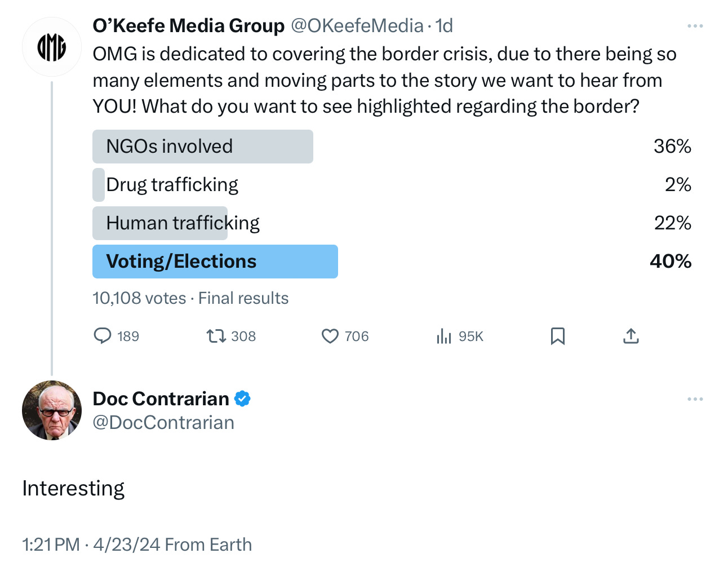Like the poll post with heart icon

(330, 336)
